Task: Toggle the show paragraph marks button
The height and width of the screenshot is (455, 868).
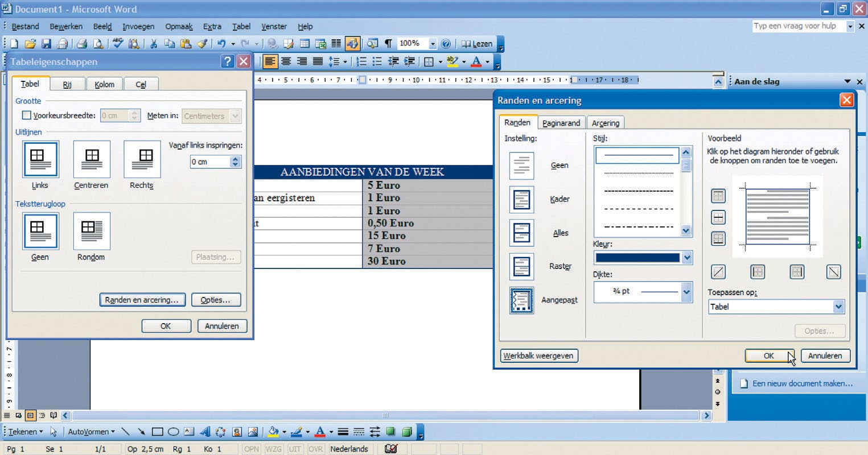Action: coord(388,44)
